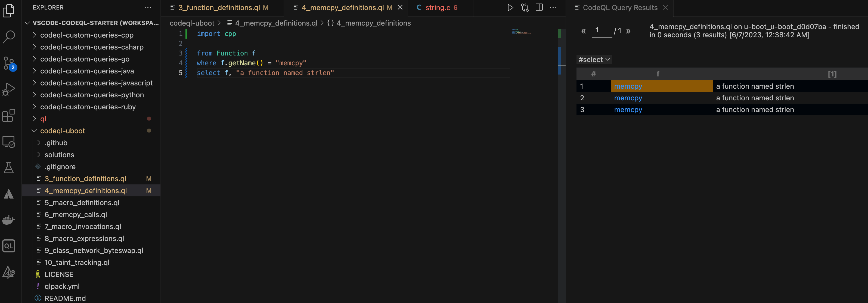This screenshot has height=303, width=868.
Task: Expand codeql-custom-queries-javascript folder
Action: click(96, 83)
